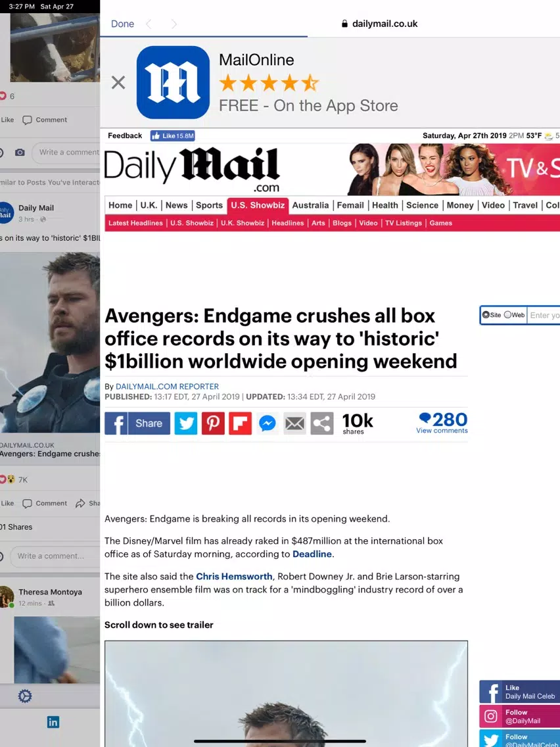The height and width of the screenshot is (747, 560).
Task: Open settings gear in left panel
Action: click(25, 696)
